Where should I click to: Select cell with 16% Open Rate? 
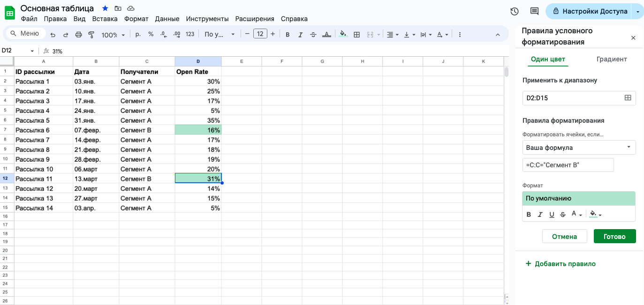click(x=198, y=130)
